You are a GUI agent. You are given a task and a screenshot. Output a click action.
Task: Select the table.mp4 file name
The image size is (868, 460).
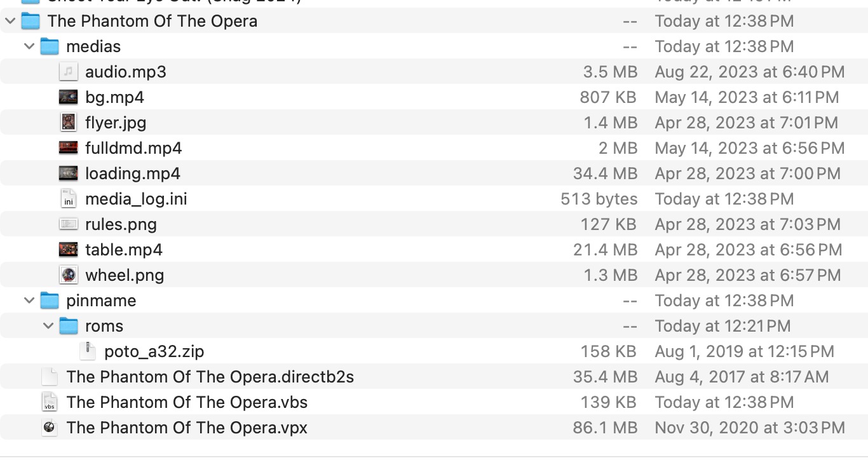(124, 250)
